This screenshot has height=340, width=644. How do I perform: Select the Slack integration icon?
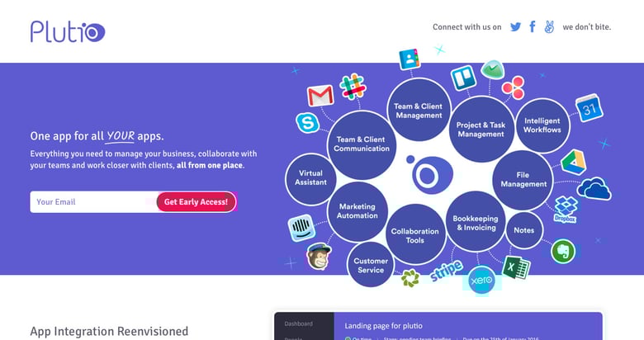coord(353,85)
